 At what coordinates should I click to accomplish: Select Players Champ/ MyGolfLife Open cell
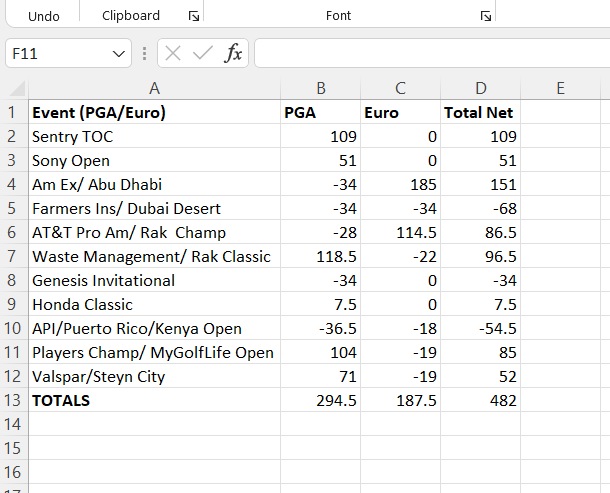click(154, 353)
